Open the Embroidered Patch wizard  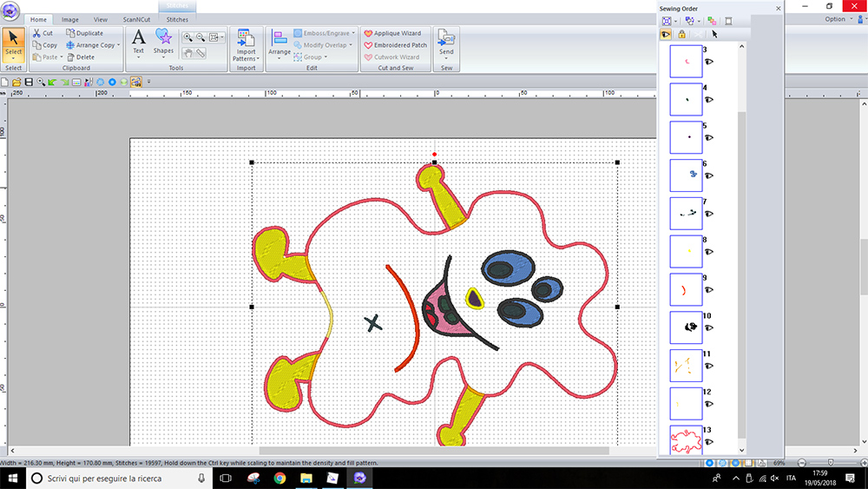coord(395,45)
